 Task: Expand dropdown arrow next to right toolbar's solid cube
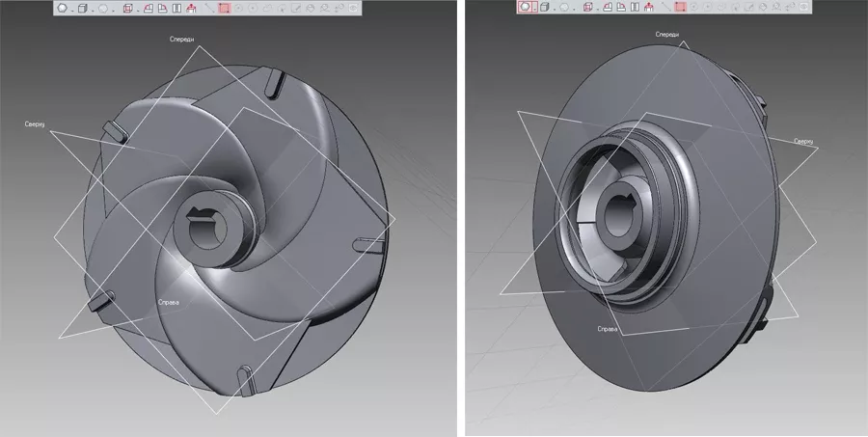(555, 10)
